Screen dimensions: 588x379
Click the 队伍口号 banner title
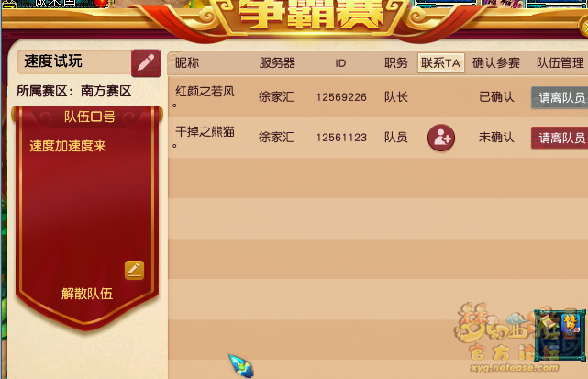coord(90,117)
